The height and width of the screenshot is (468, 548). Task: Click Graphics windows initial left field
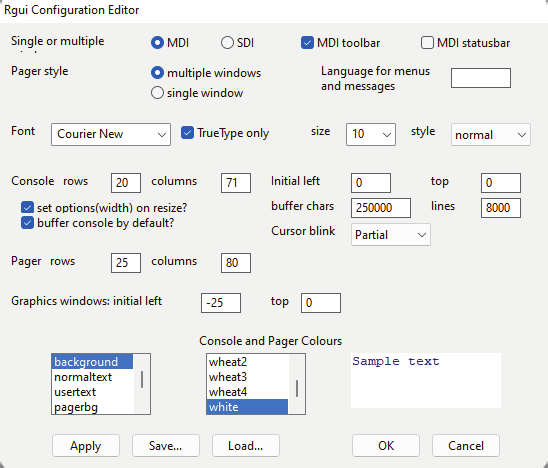pyautogui.click(x=221, y=303)
